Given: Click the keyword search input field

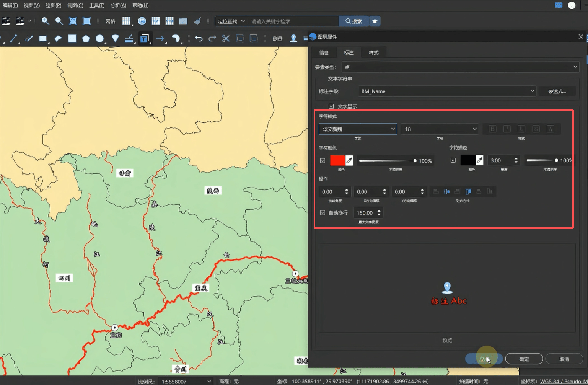Looking at the screenshot, I should point(294,21).
